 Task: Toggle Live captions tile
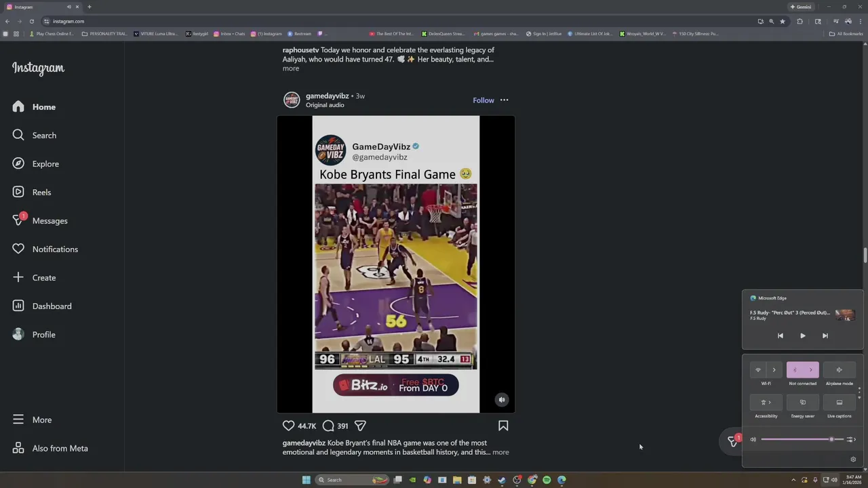[x=840, y=403]
